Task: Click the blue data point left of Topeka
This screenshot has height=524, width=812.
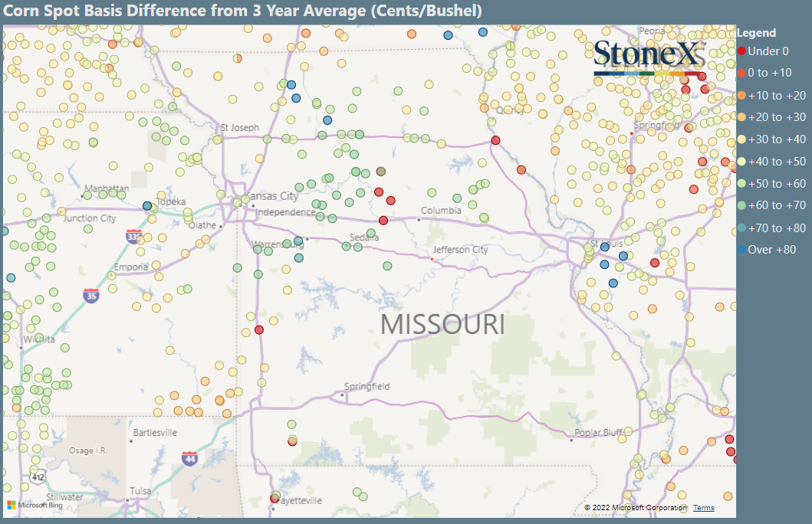Action: 147,206
